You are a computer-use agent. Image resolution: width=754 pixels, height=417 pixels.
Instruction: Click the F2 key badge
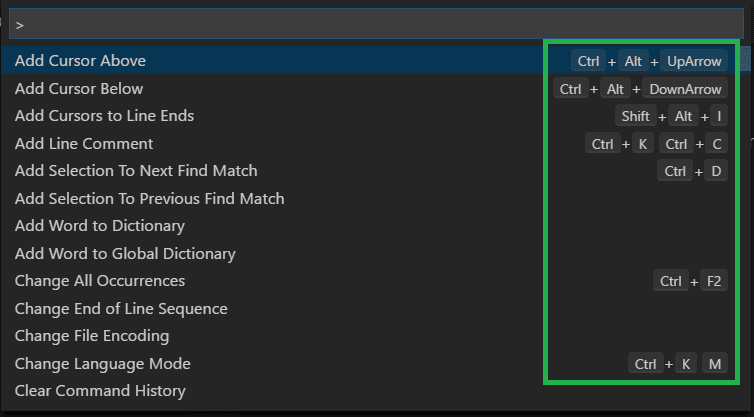pyautogui.click(x=714, y=281)
